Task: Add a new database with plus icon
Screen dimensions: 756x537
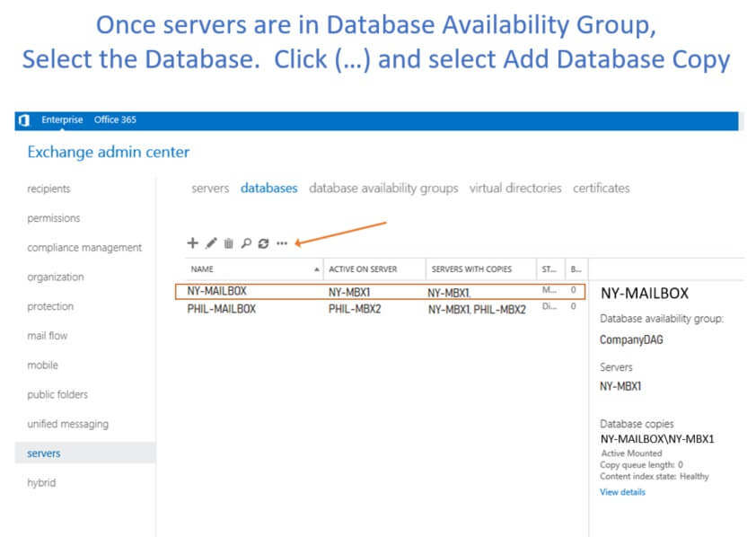Action: pos(192,243)
